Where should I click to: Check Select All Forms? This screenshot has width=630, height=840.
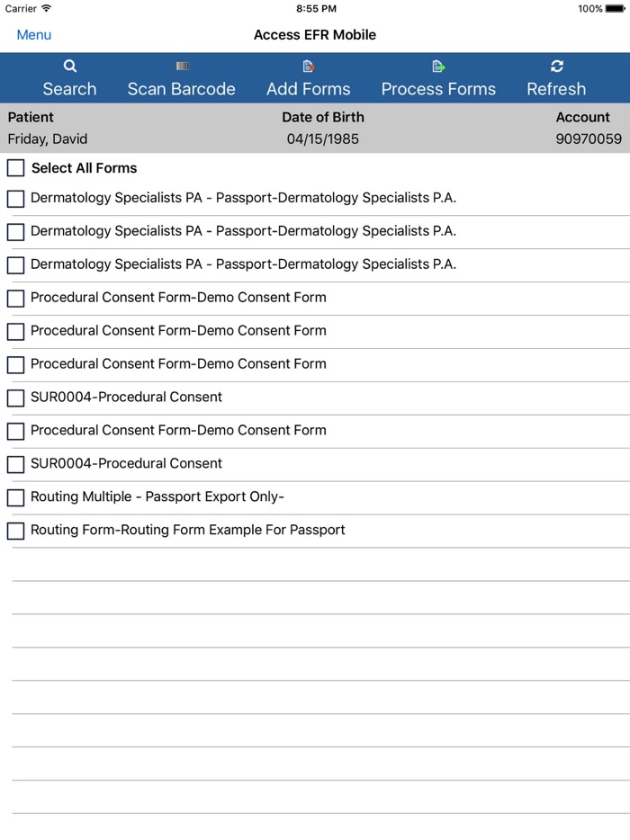coord(15,167)
